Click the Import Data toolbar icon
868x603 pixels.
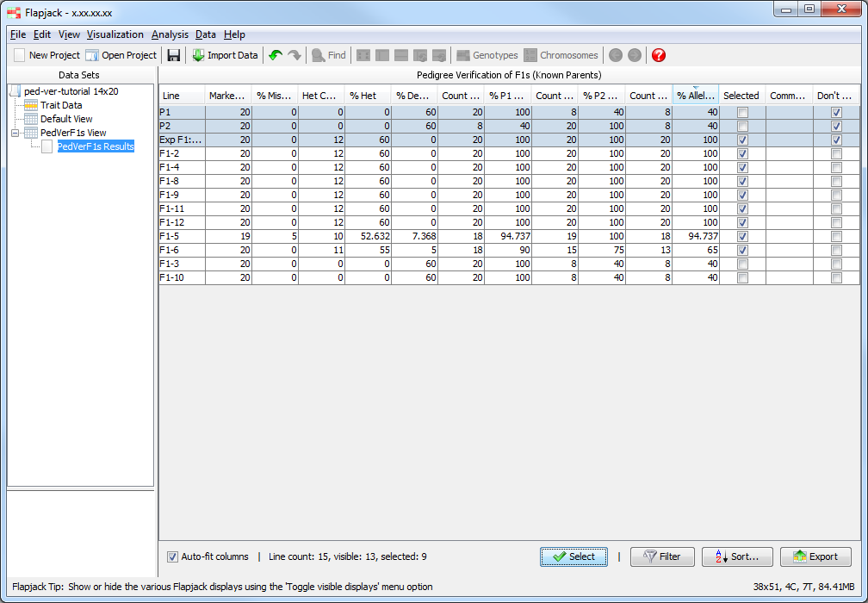(198, 55)
